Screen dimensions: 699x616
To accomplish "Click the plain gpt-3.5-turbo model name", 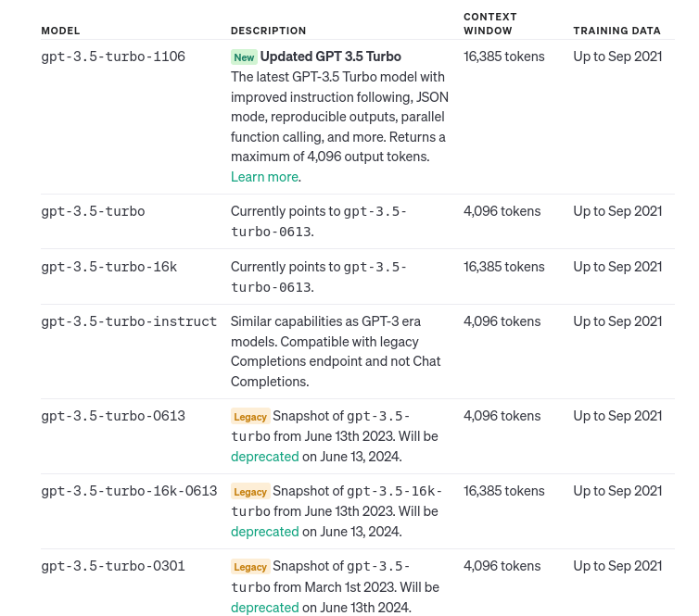I will point(93,211).
